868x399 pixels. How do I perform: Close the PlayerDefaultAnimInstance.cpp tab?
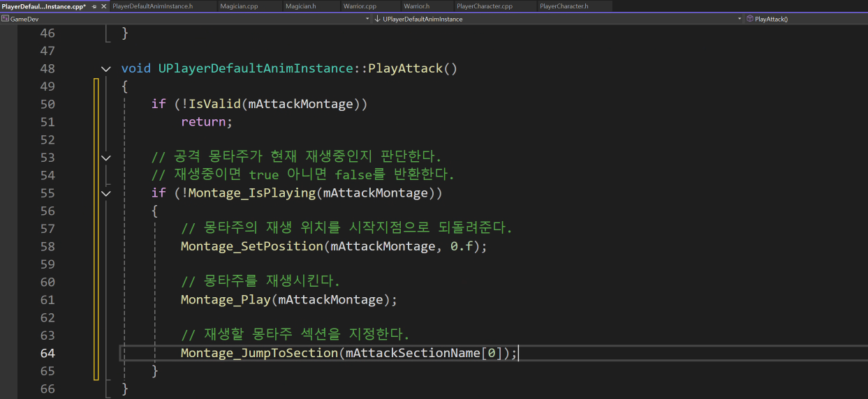tap(103, 6)
